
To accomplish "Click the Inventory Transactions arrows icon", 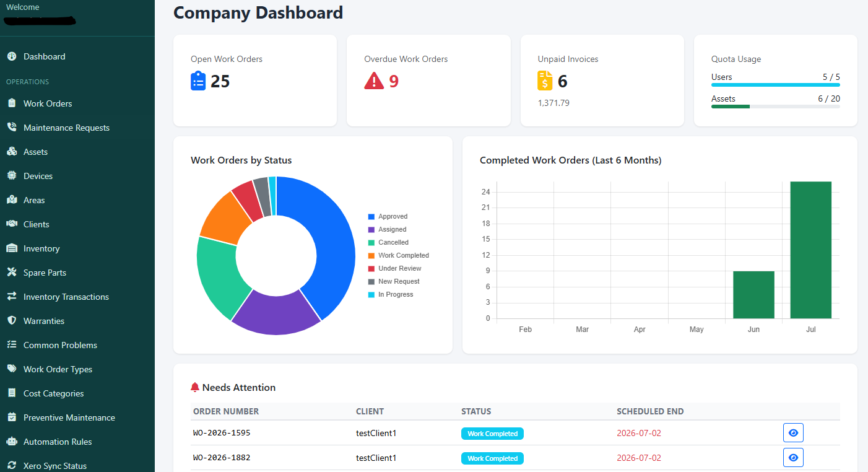I will click(x=11, y=297).
